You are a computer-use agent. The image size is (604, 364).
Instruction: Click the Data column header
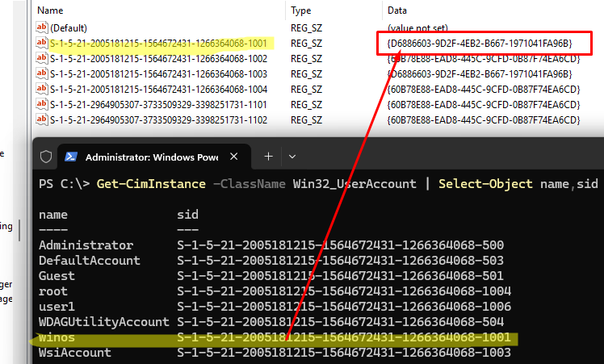(397, 10)
